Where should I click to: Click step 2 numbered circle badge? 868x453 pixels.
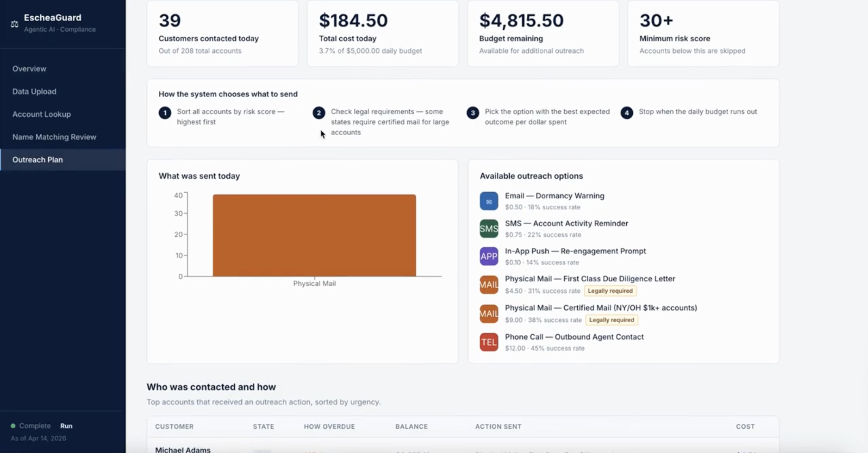(319, 113)
